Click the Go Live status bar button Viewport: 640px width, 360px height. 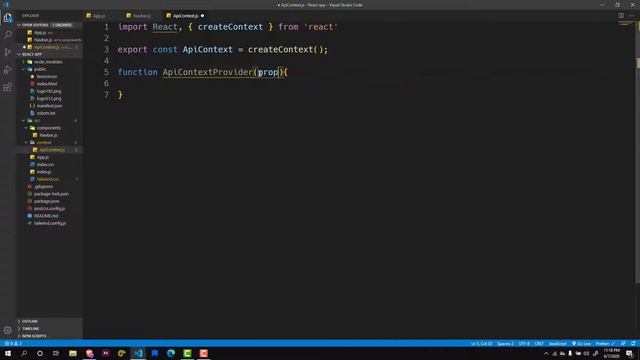tap(581, 344)
